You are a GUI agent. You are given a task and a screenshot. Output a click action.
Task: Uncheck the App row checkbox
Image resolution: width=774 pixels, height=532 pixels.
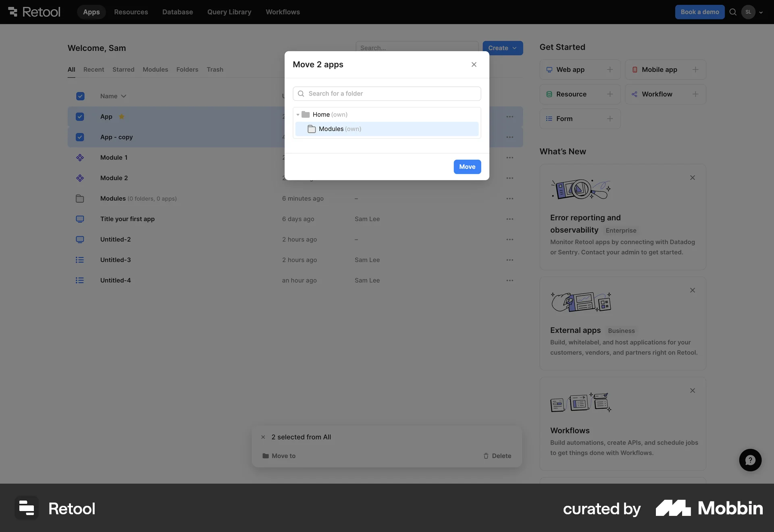pyautogui.click(x=80, y=117)
